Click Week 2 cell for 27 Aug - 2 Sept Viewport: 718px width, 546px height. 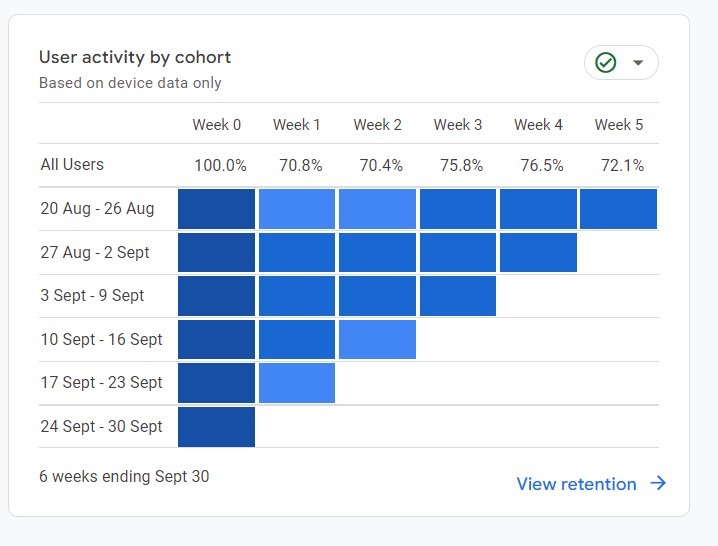[x=377, y=252]
